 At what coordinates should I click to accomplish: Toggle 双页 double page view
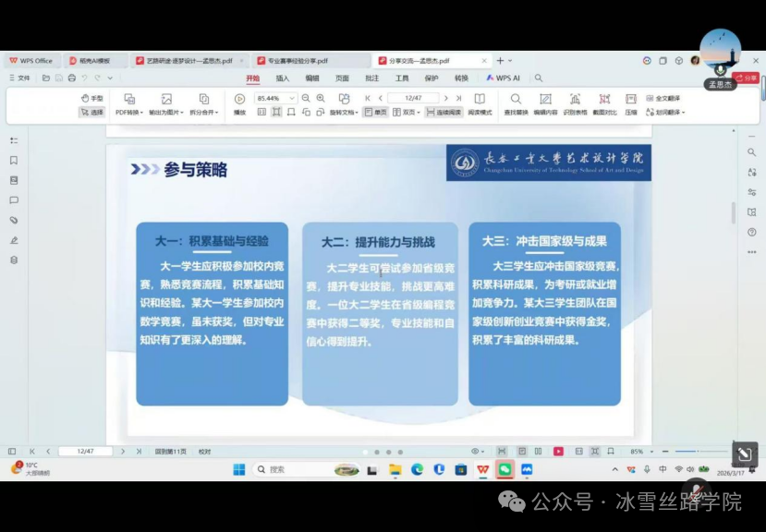406,113
